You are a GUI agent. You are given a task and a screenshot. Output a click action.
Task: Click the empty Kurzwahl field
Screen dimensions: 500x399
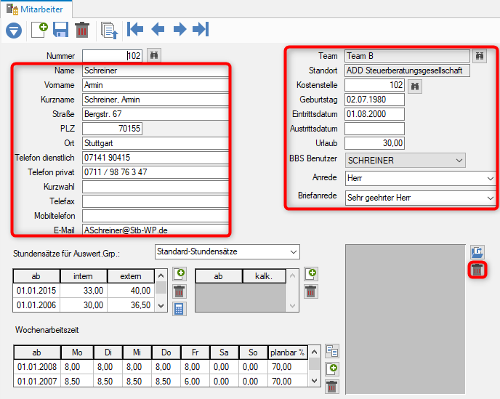155,187
